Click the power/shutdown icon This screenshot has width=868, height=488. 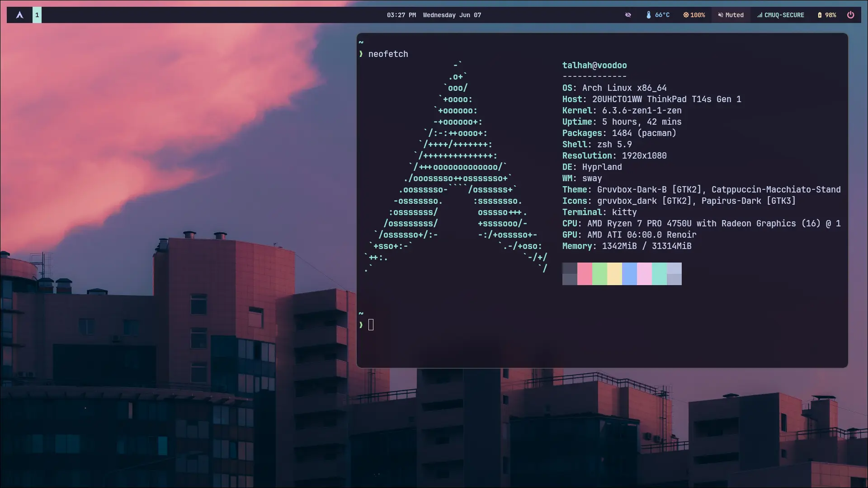(x=851, y=15)
